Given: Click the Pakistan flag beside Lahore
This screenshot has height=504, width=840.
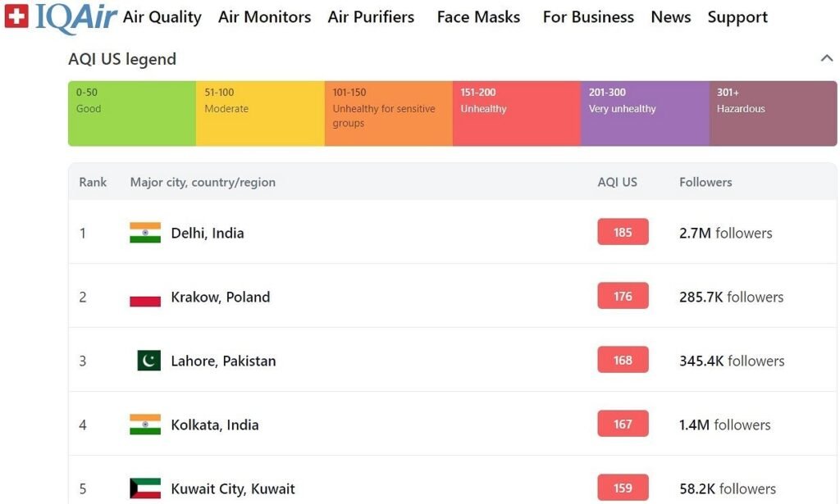Looking at the screenshot, I should [x=148, y=361].
